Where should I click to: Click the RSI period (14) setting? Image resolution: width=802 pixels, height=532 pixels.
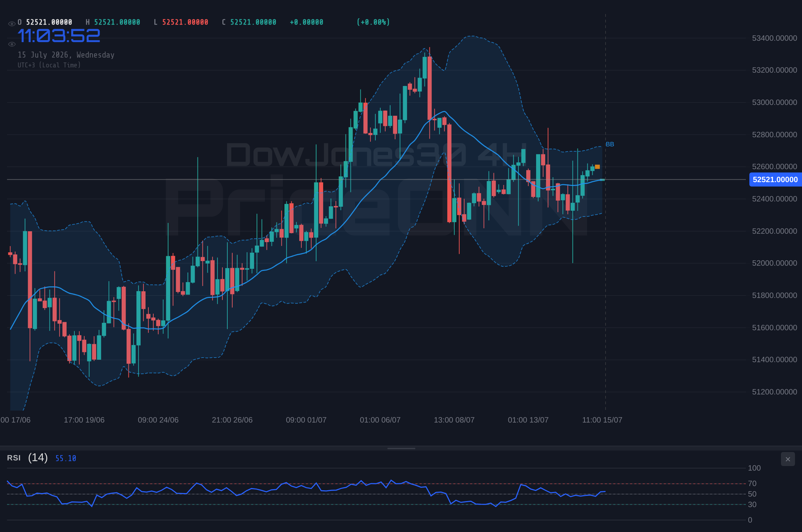click(x=38, y=458)
